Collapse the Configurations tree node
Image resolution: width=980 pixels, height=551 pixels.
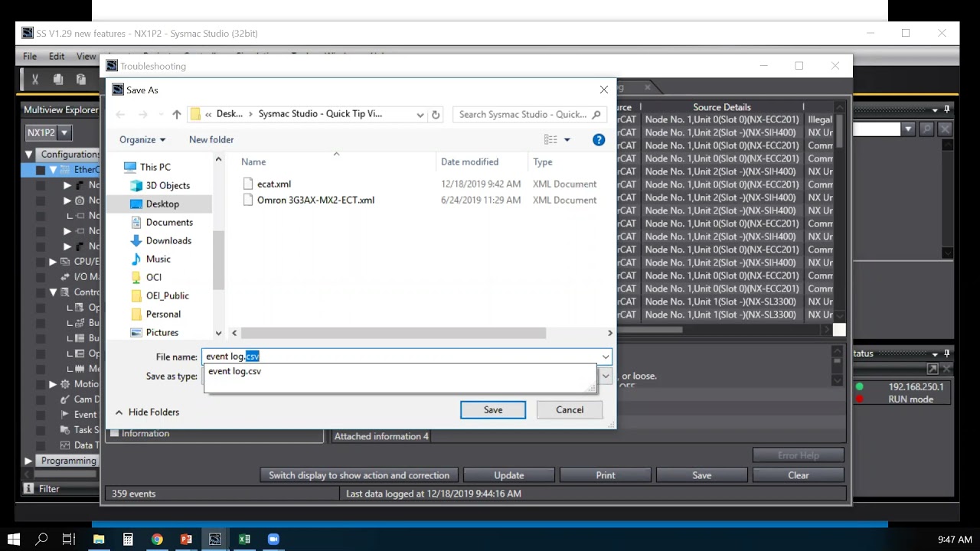tap(28, 155)
